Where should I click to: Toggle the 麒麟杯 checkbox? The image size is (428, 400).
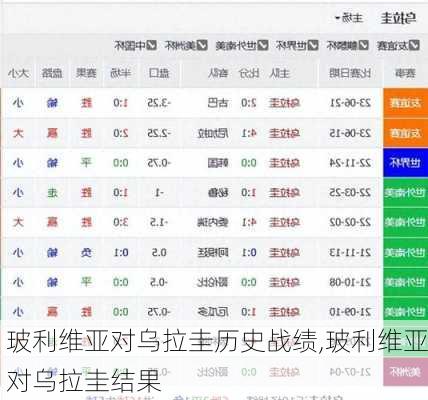tap(364, 45)
